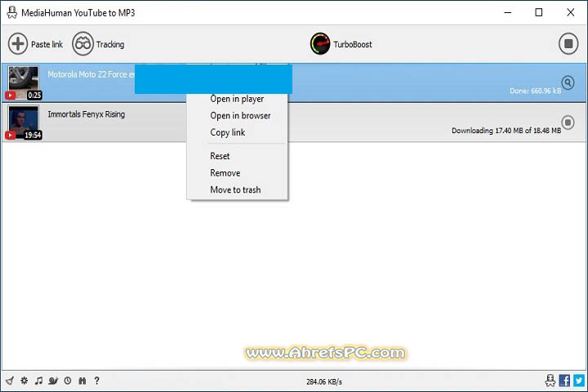Click the Done: 660.96 kB status text
The image size is (588, 392).
[x=535, y=91]
